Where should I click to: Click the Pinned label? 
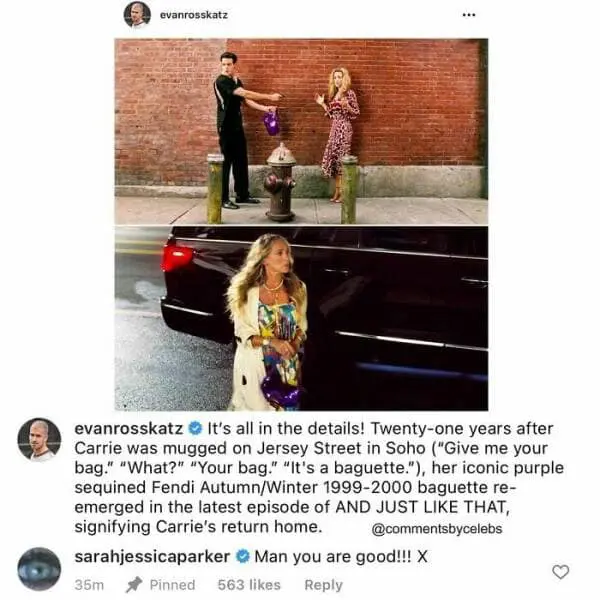pos(172,585)
